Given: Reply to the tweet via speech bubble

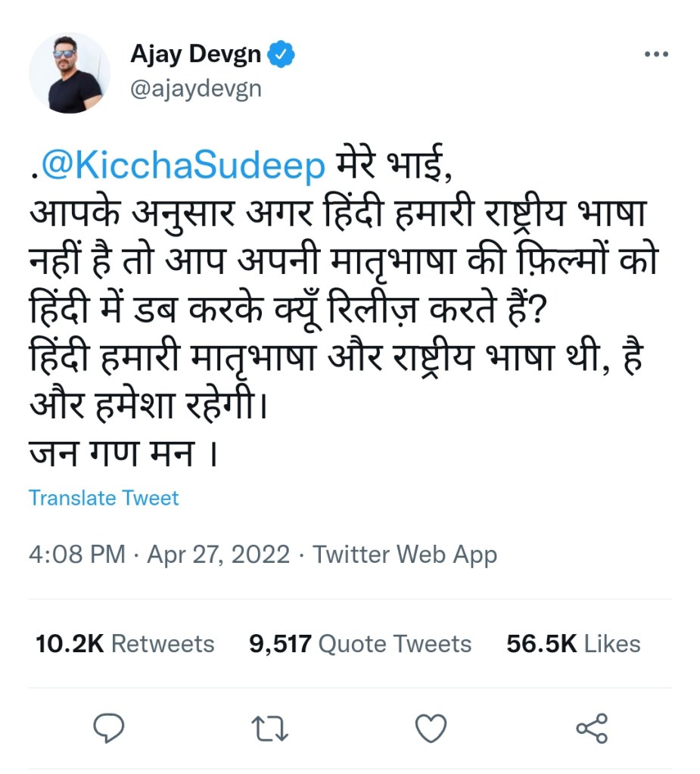Looking at the screenshot, I should (x=108, y=728).
